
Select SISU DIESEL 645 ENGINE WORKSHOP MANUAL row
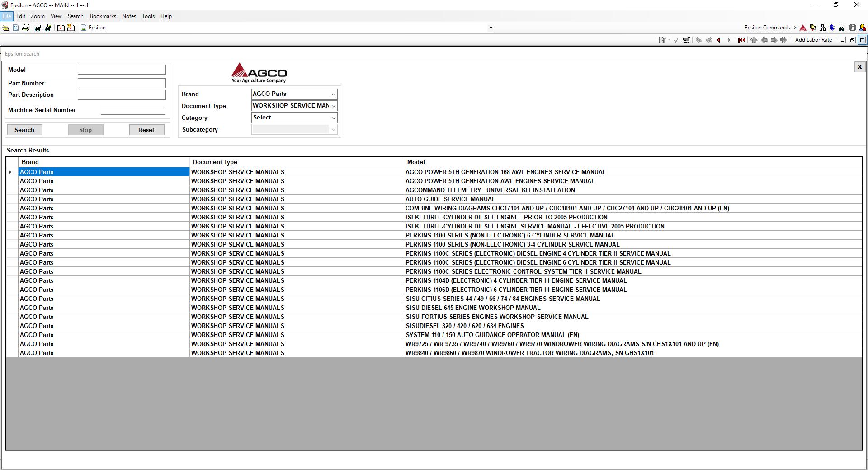click(434, 308)
